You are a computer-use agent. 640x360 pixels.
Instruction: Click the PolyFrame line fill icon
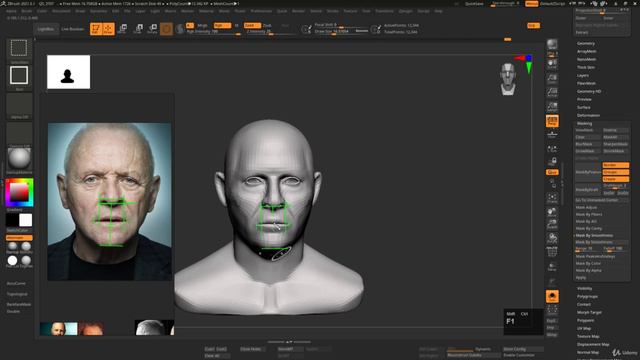pos(552,252)
